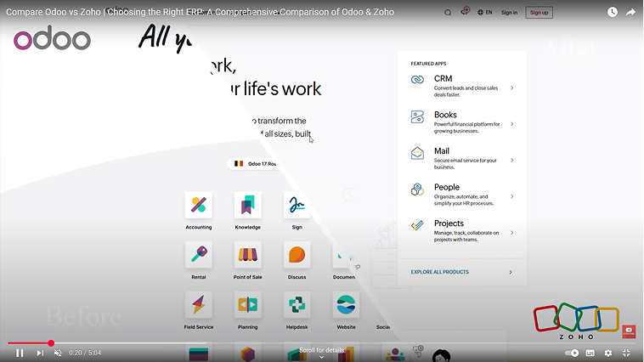644x362 pixels.
Task: Open the EN language selector
Action: (484, 13)
